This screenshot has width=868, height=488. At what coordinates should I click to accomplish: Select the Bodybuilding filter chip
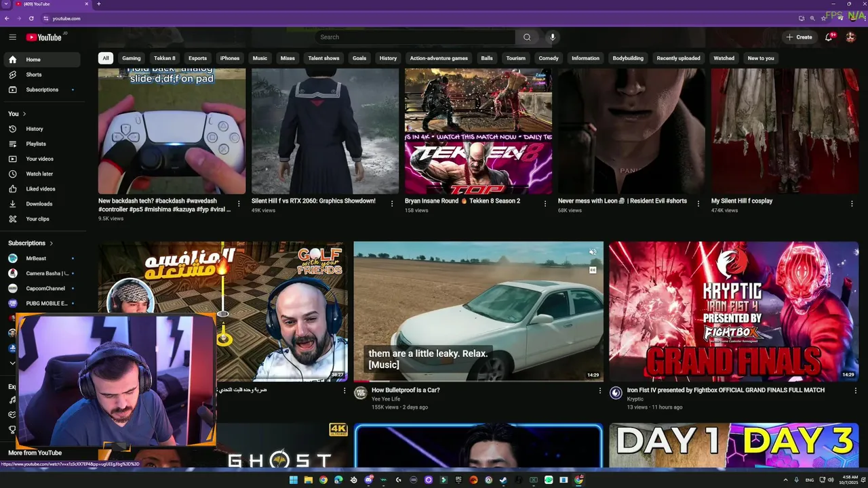pos(628,58)
